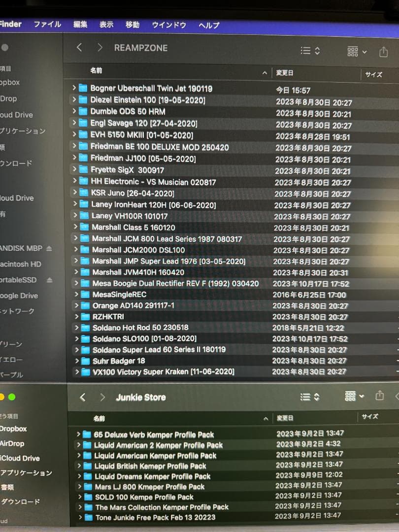Open the 表示 menu in the menu bar

[x=106, y=25]
